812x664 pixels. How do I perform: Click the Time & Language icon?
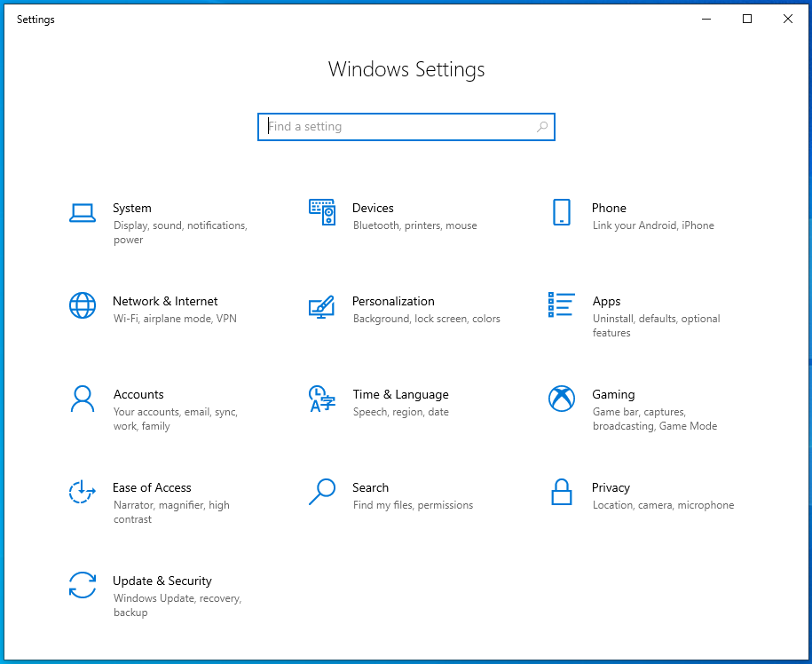pos(321,399)
